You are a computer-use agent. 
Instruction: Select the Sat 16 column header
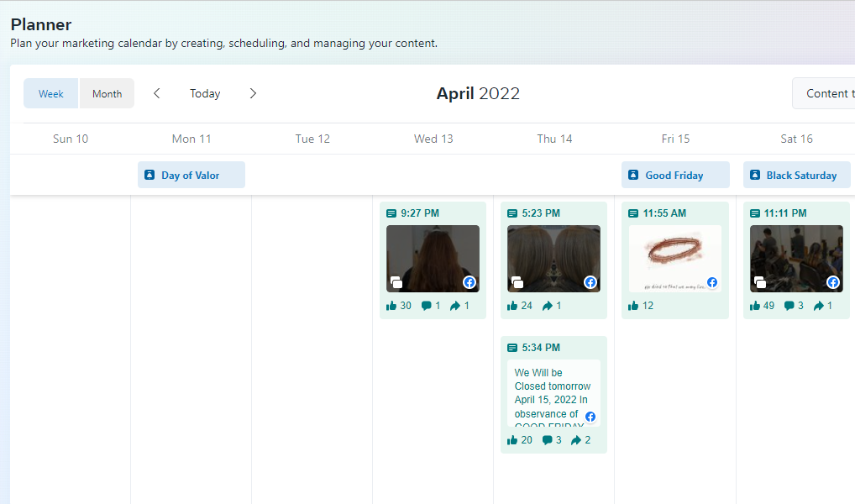pyautogui.click(x=797, y=139)
